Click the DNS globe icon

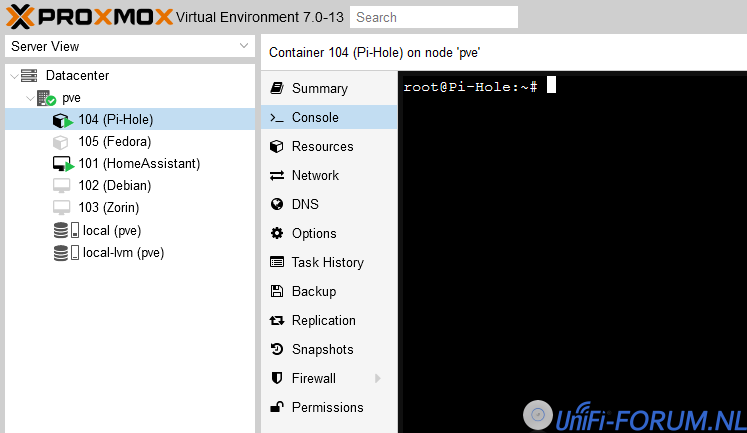coord(277,205)
